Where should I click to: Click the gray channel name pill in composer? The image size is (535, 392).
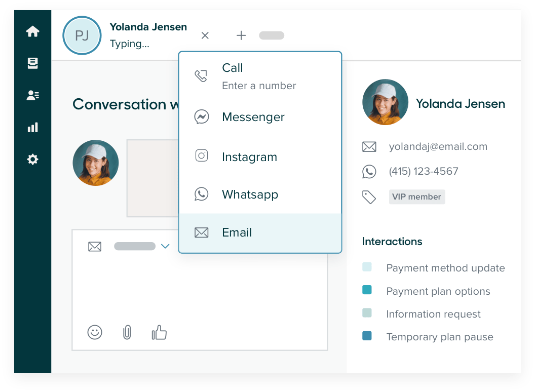(135, 246)
